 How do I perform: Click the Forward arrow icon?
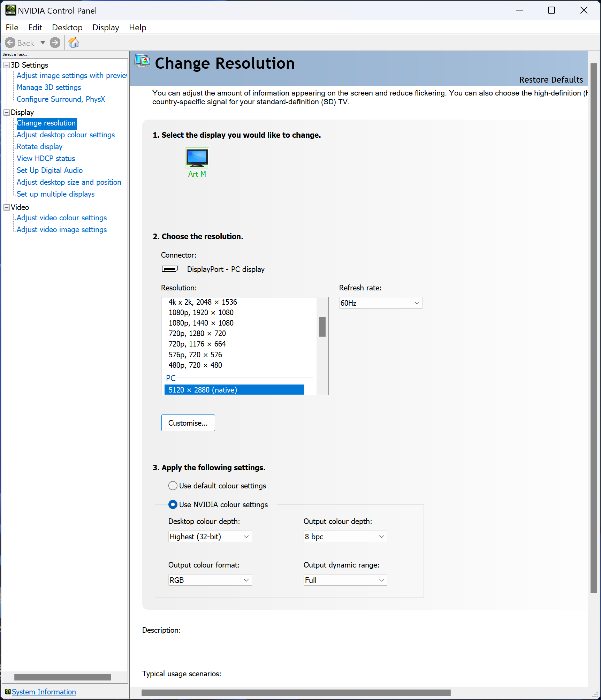[x=55, y=43]
